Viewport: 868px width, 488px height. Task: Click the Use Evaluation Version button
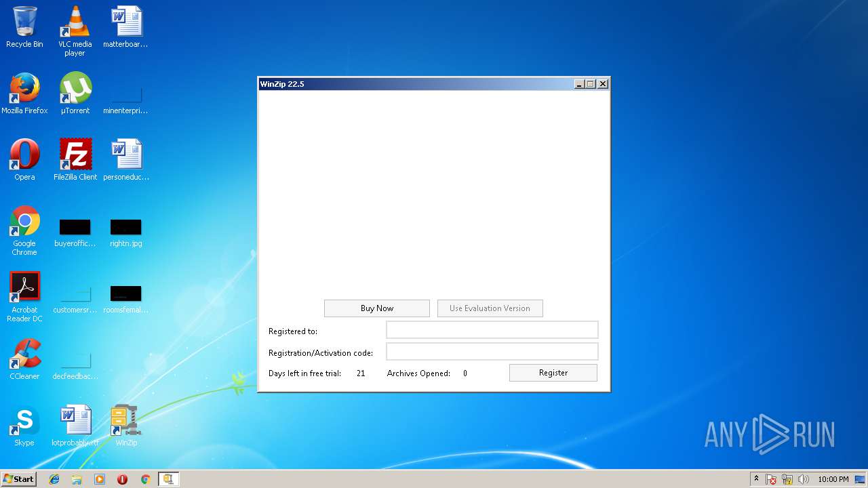[490, 308]
